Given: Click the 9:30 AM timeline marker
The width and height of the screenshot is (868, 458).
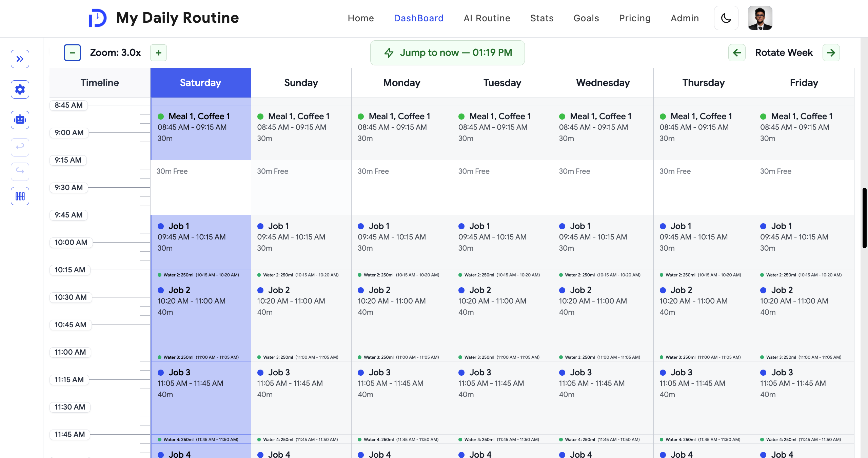Looking at the screenshot, I should 69,188.
